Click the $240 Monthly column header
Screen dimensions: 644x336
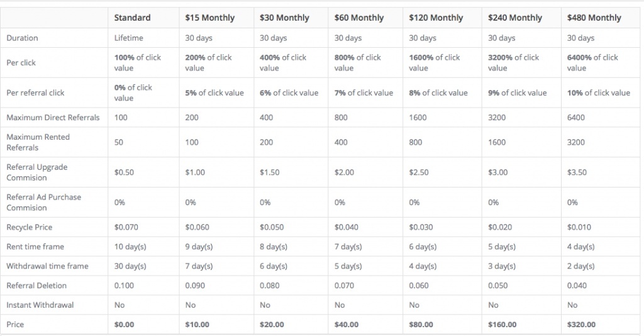coord(514,18)
